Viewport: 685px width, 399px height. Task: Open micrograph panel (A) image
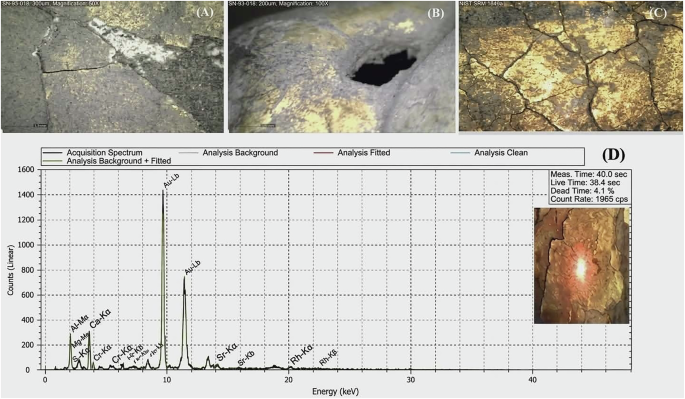[x=112, y=66]
